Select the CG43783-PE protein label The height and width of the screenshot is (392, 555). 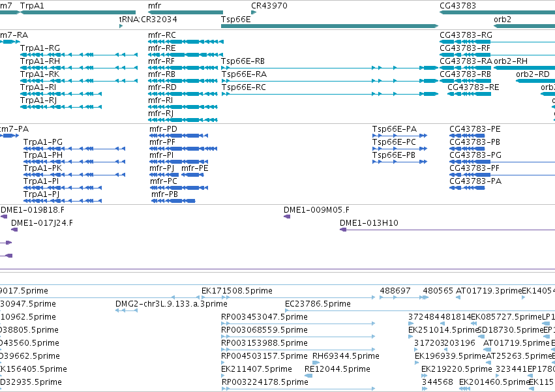(475, 129)
